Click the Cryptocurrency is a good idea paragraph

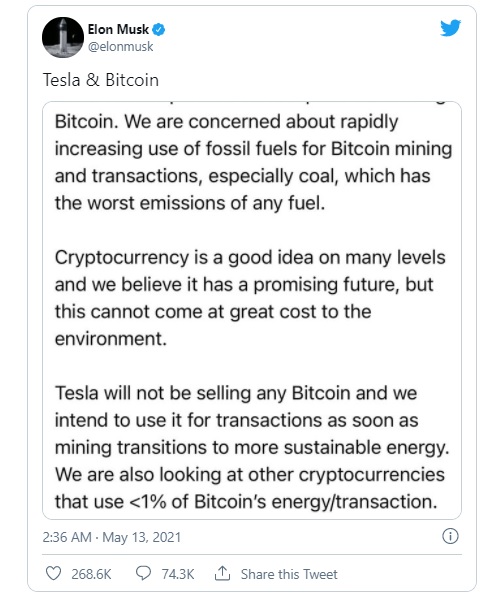pyautogui.click(x=250, y=298)
